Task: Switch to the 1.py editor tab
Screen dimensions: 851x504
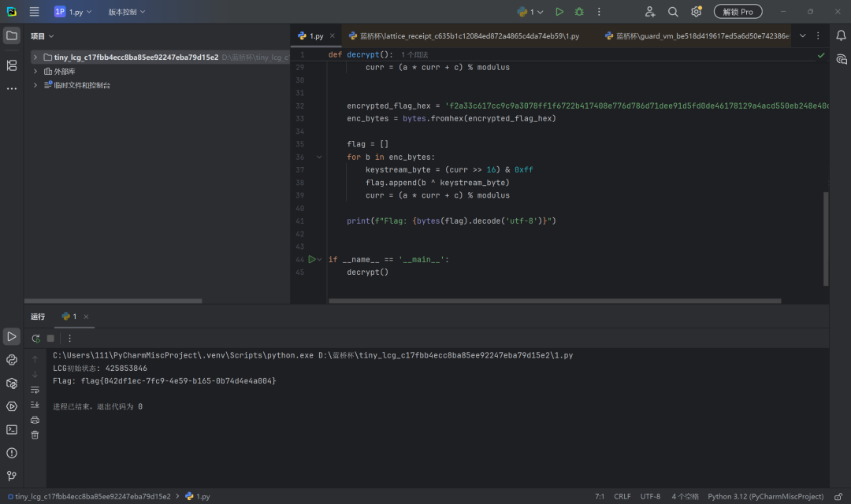Action: pos(316,35)
